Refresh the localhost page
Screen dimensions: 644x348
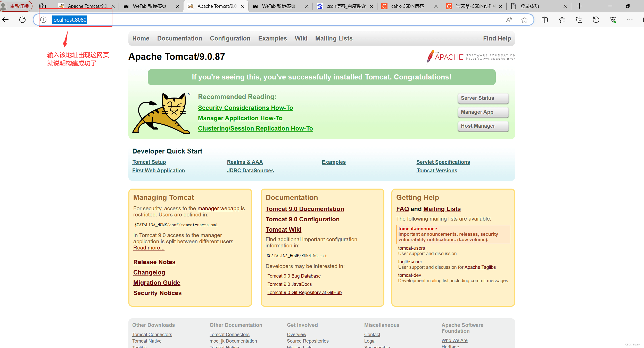click(22, 20)
